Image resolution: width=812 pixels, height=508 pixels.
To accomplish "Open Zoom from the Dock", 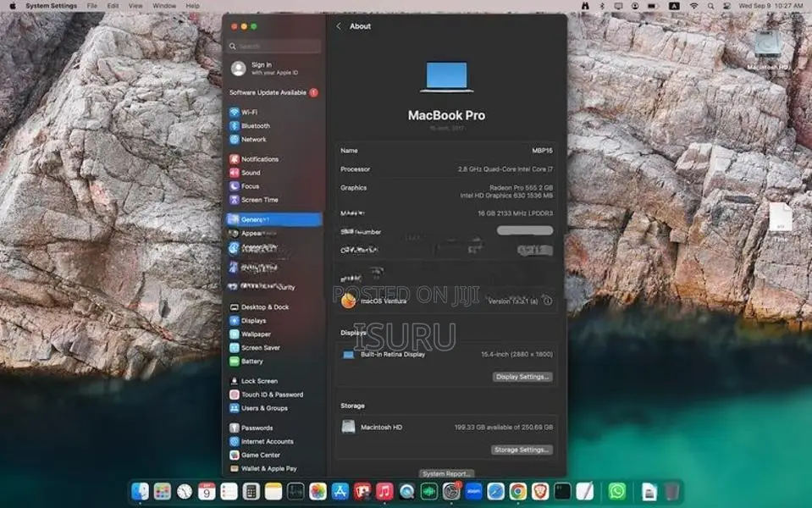I will tap(473, 491).
